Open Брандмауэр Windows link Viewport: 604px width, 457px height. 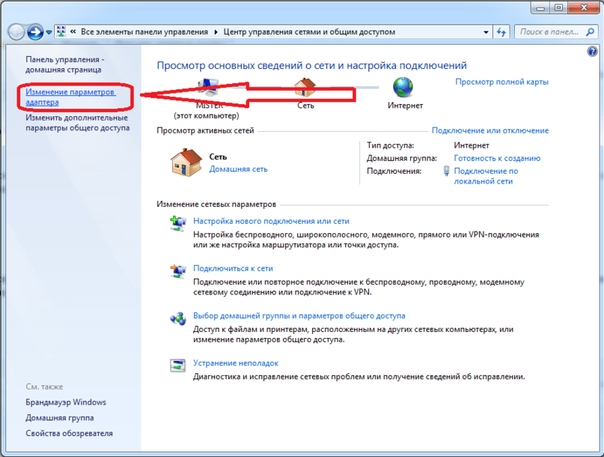point(66,402)
